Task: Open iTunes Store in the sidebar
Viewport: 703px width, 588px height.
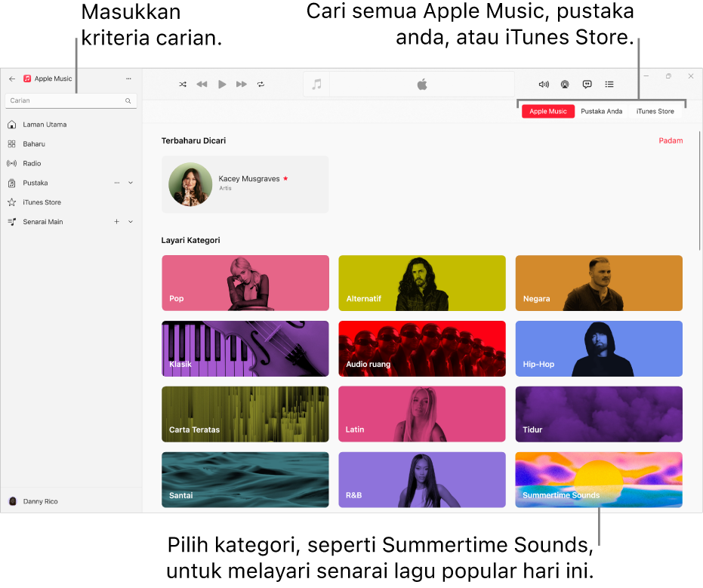Action: 71,202
